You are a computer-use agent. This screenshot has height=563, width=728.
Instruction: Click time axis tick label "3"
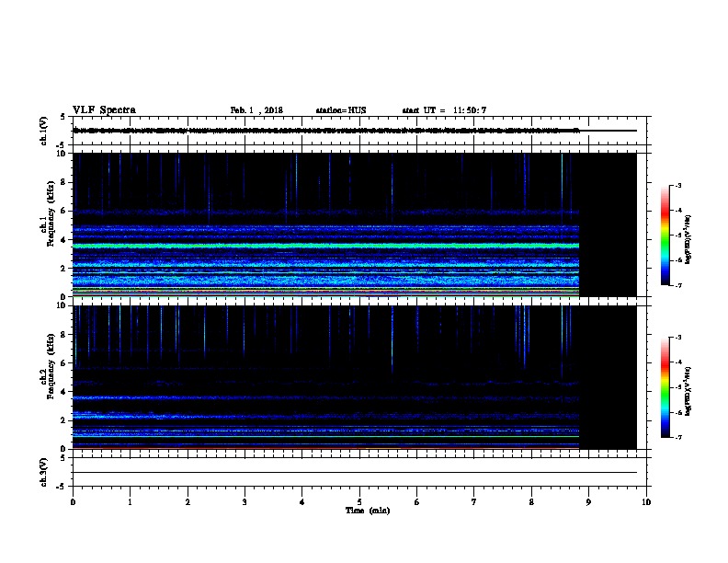(x=245, y=502)
